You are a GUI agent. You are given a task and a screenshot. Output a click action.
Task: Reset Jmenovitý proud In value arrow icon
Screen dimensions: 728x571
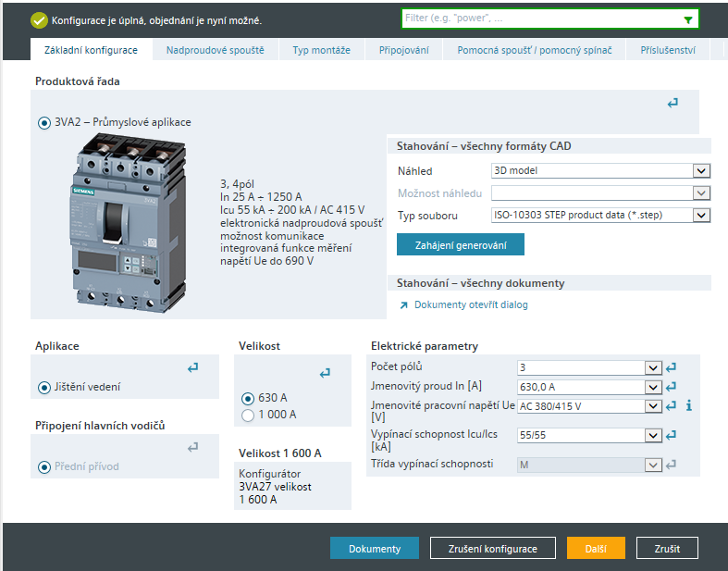point(671,387)
